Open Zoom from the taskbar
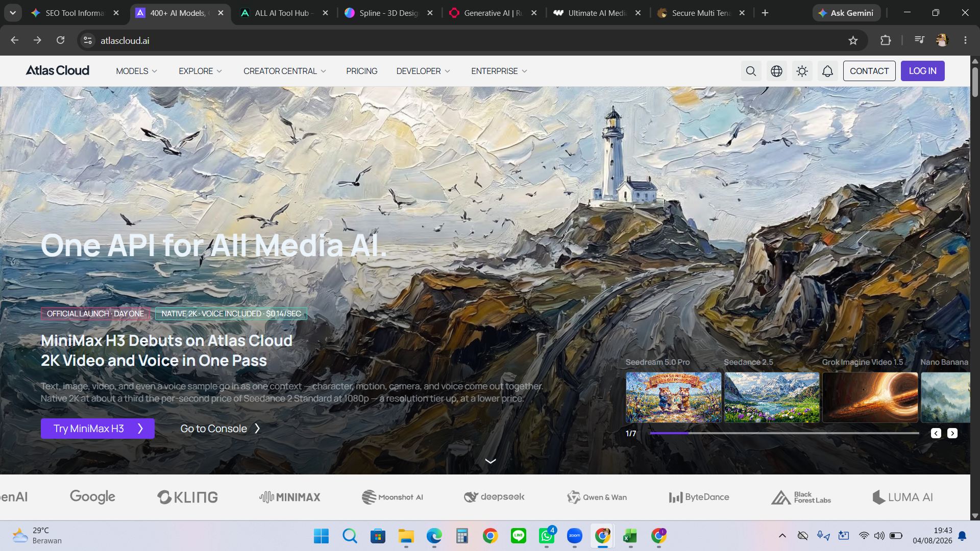Screen dimensions: 980x551 [575, 536]
